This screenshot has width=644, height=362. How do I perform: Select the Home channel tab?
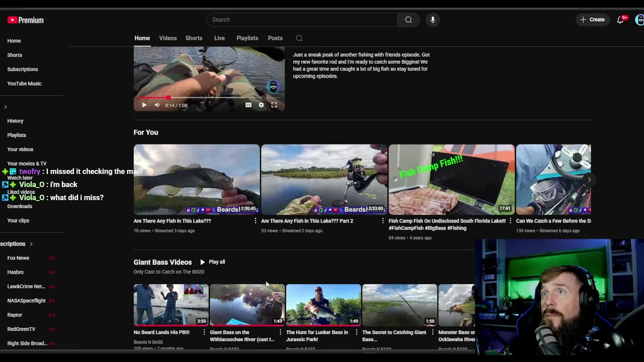click(142, 38)
